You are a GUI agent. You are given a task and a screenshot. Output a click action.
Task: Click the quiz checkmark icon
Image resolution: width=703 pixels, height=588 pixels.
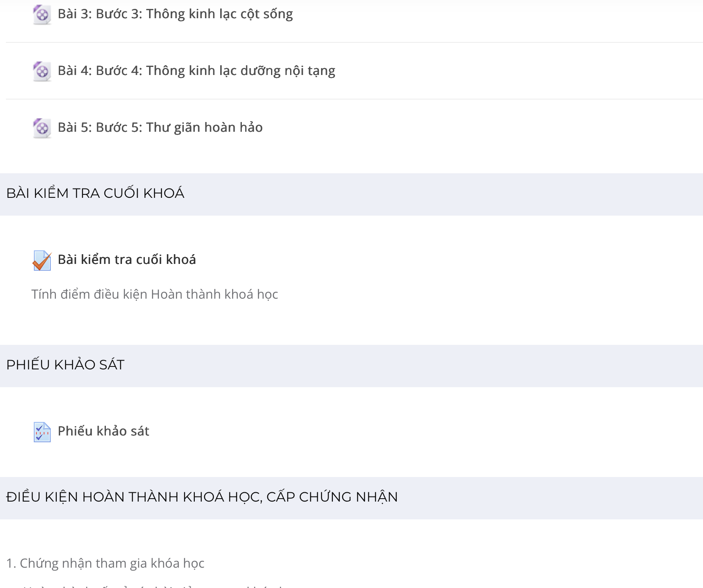pyautogui.click(x=42, y=261)
